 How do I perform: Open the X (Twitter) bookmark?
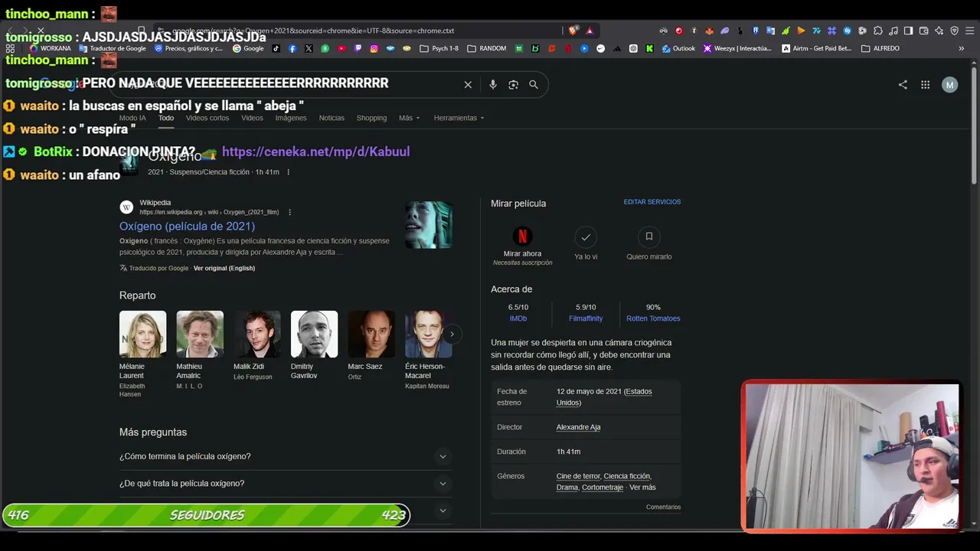309,48
